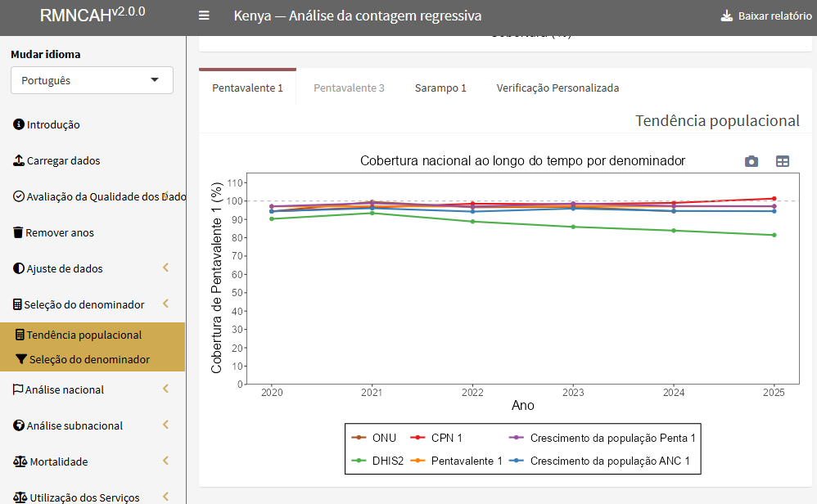The height and width of the screenshot is (504, 817).
Task: Switch to the Pentavalente 3 tab
Action: pos(349,88)
